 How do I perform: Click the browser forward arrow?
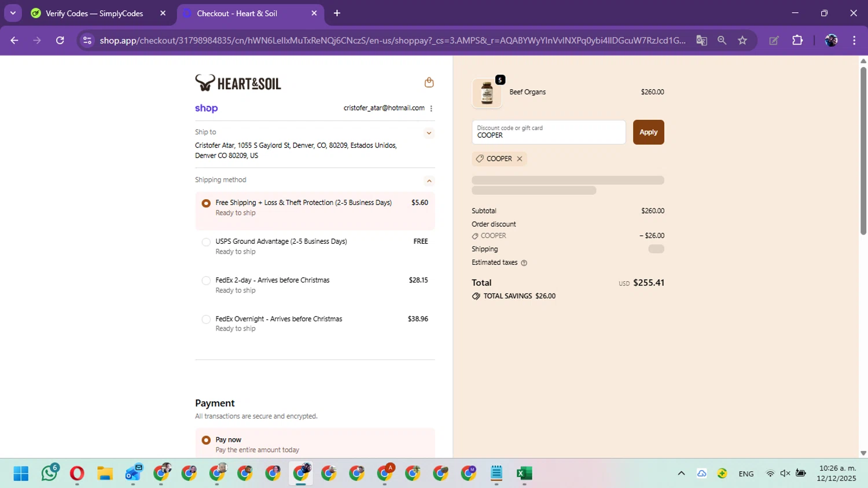coord(37,40)
